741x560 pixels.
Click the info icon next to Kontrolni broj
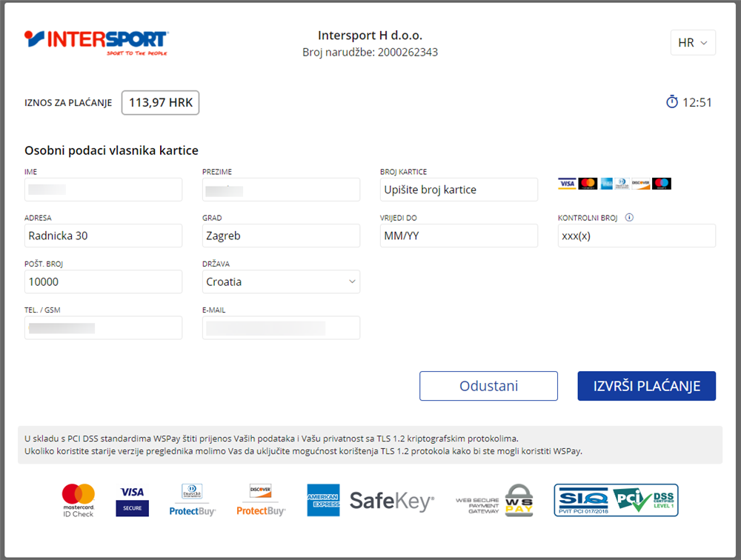(x=629, y=217)
